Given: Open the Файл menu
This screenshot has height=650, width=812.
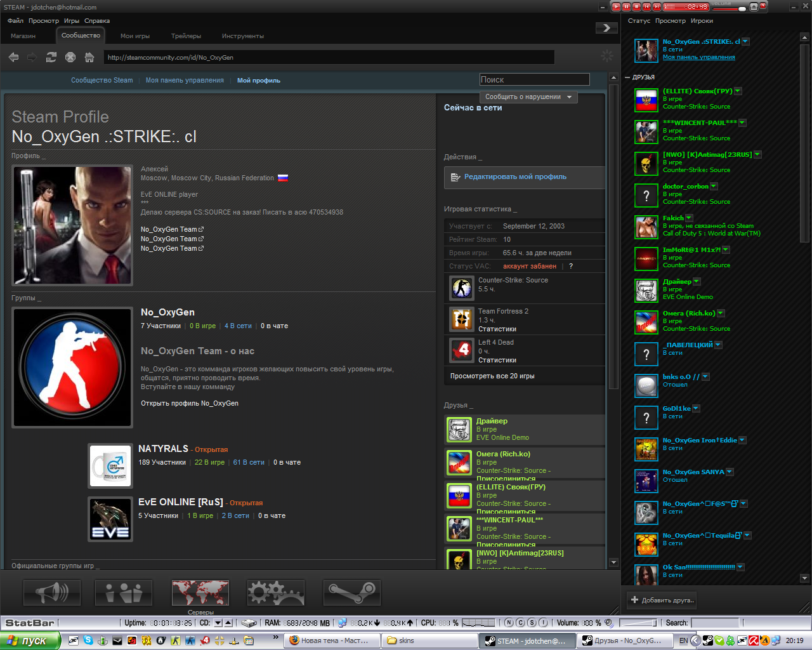Looking at the screenshot, I should (15, 21).
